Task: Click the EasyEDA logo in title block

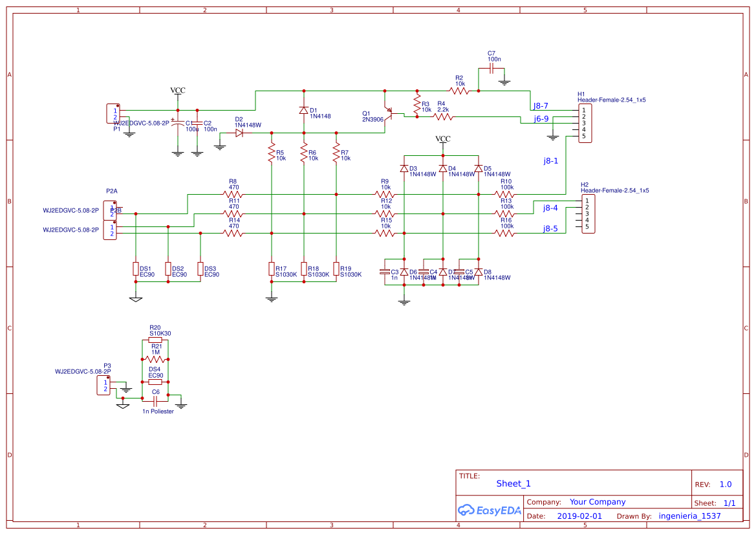Action: (x=490, y=510)
